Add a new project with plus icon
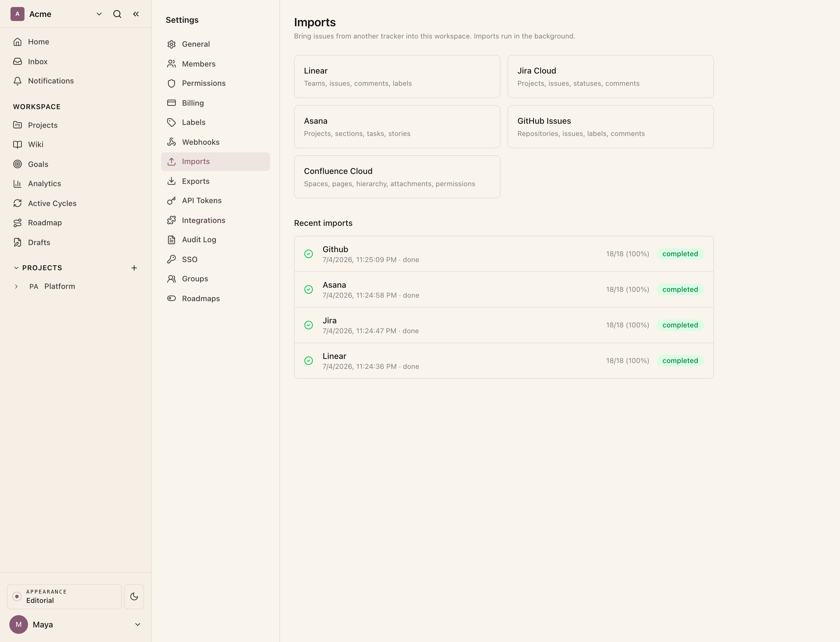 click(134, 268)
